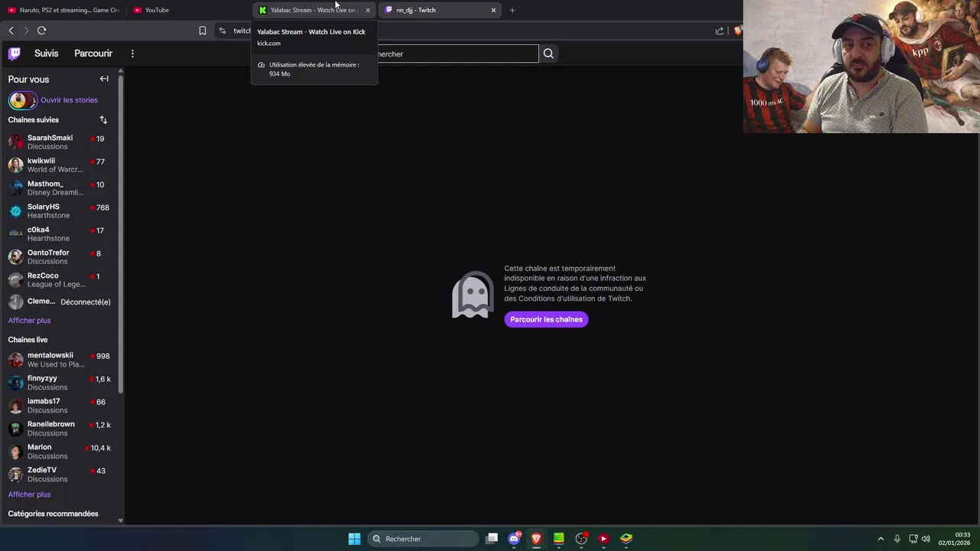Click the Chaînes live heading

[x=28, y=340]
